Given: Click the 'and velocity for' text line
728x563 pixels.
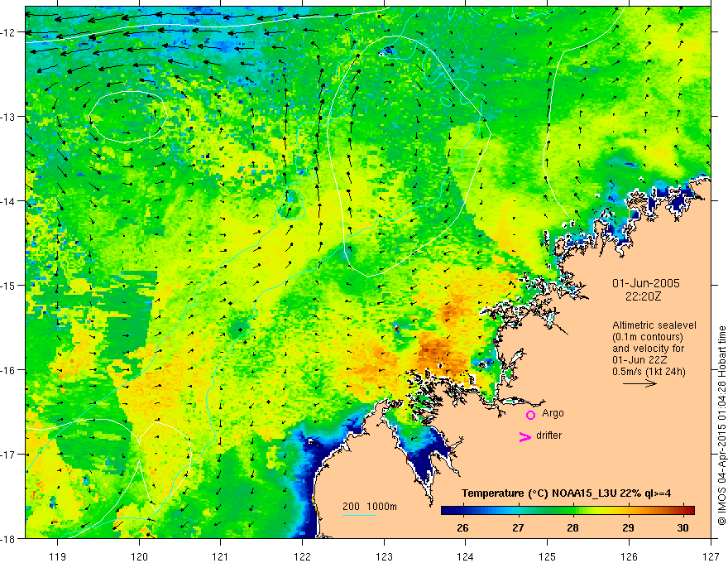Looking at the screenshot, I should pos(648,349).
